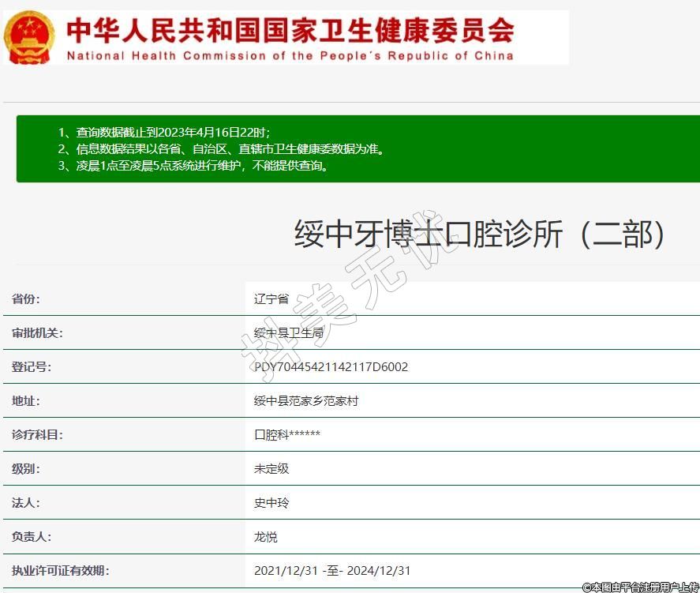Select the legal person name 史中玲
700x593 pixels.
271,503
